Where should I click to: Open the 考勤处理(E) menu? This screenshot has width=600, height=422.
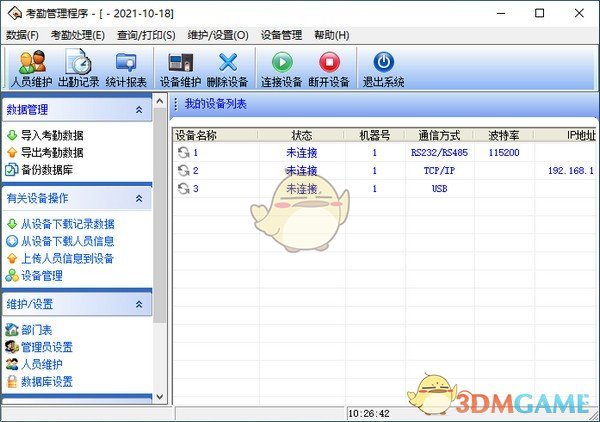[x=78, y=35]
